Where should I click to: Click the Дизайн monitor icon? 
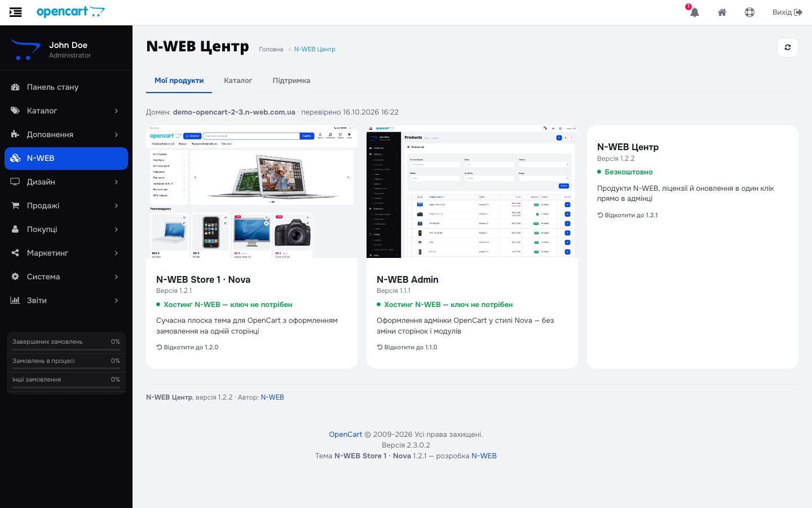[x=15, y=182]
